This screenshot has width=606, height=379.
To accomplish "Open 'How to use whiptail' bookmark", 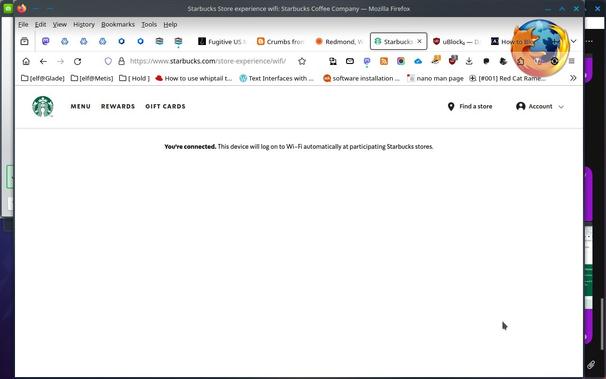I will (x=193, y=78).
